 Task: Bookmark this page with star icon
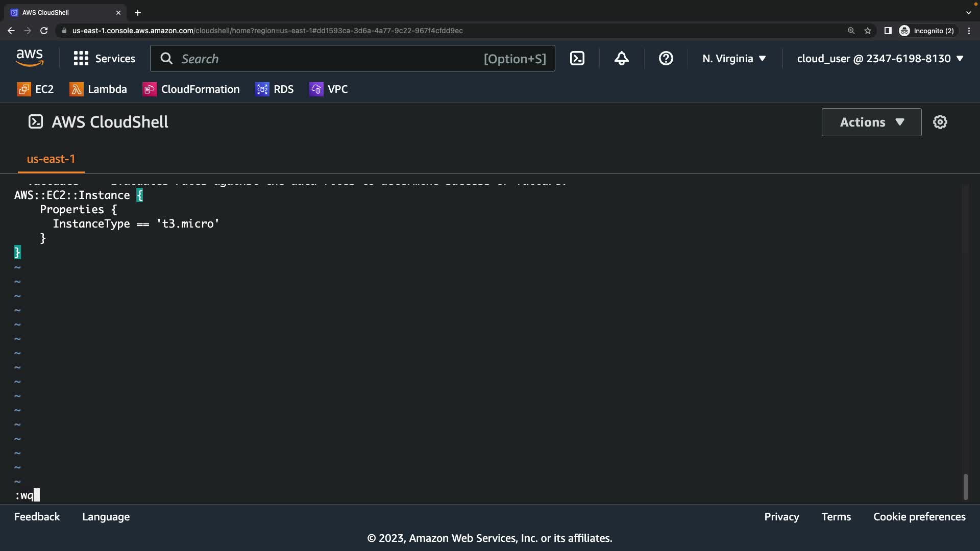tap(868, 31)
